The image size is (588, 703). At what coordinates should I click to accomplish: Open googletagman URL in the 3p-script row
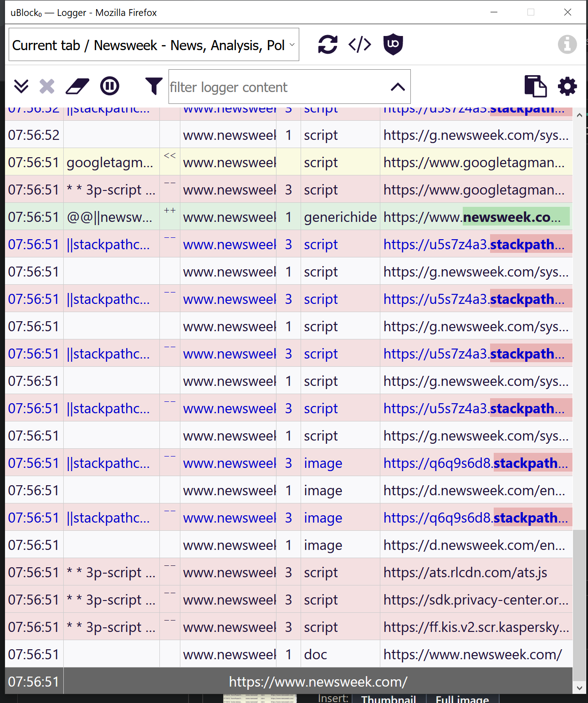pyautogui.click(x=476, y=190)
